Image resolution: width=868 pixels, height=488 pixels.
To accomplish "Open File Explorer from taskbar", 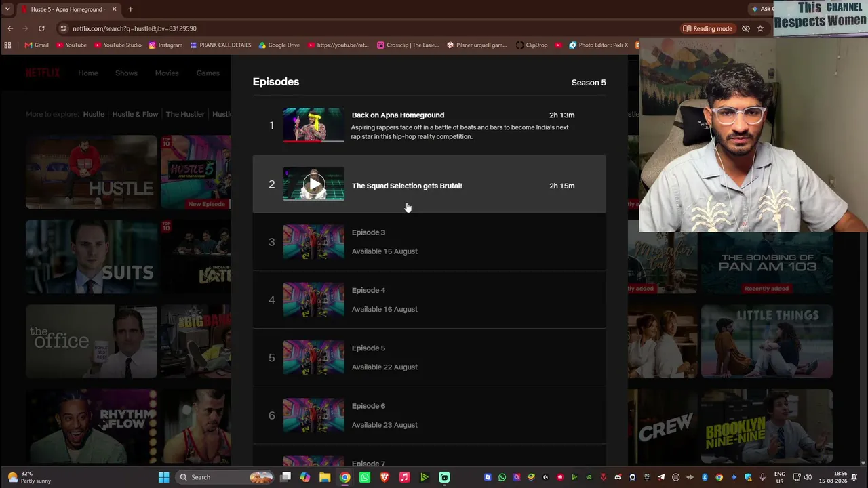I will 325,477.
